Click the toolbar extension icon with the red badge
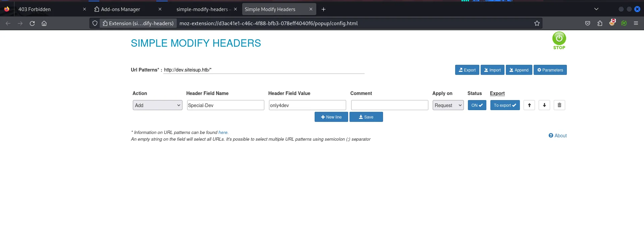 612,22
